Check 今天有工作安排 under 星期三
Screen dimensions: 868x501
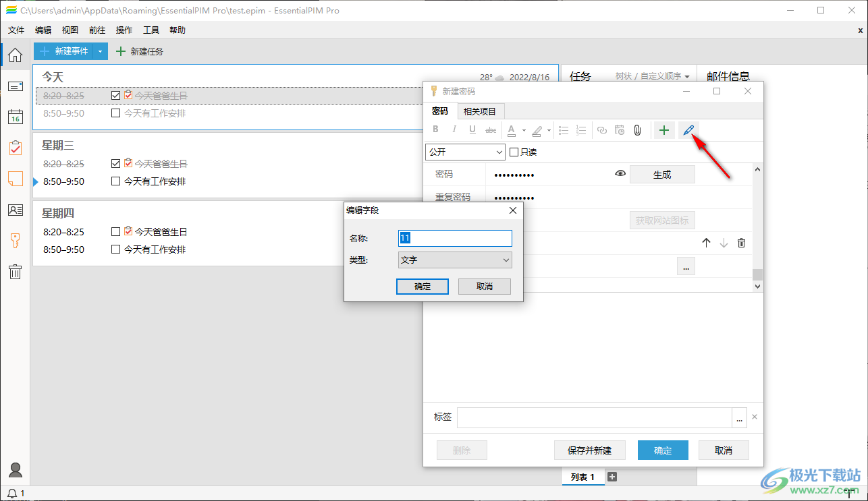click(x=115, y=181)
